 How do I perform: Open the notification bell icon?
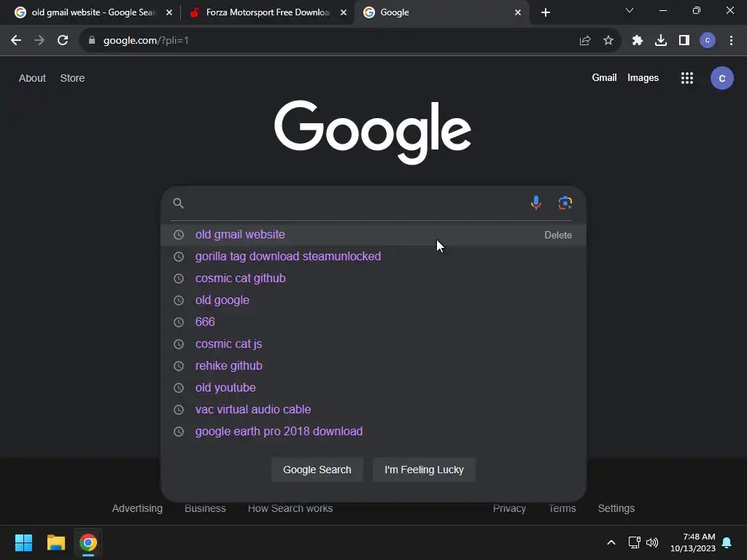click(x=727, y=542)
